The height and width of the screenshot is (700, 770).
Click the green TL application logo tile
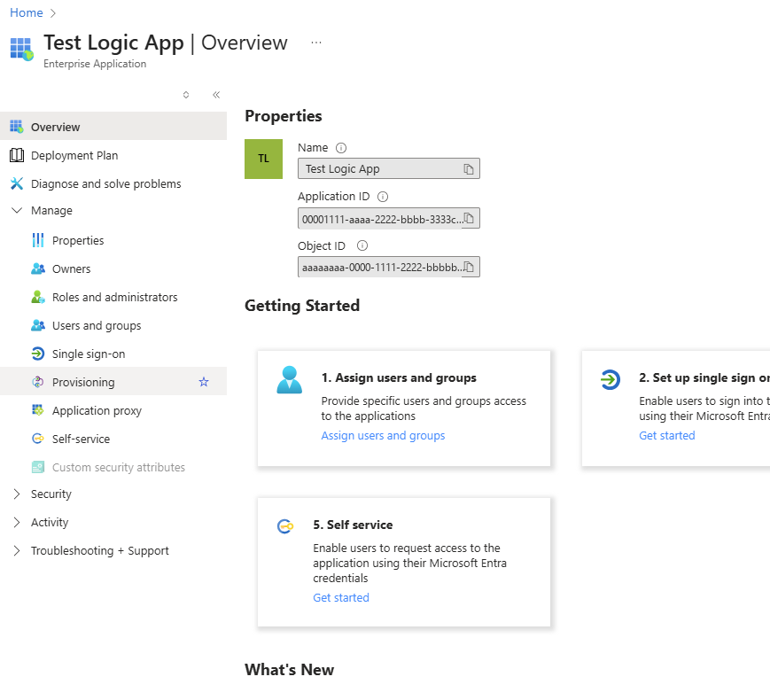coord(264,159)
